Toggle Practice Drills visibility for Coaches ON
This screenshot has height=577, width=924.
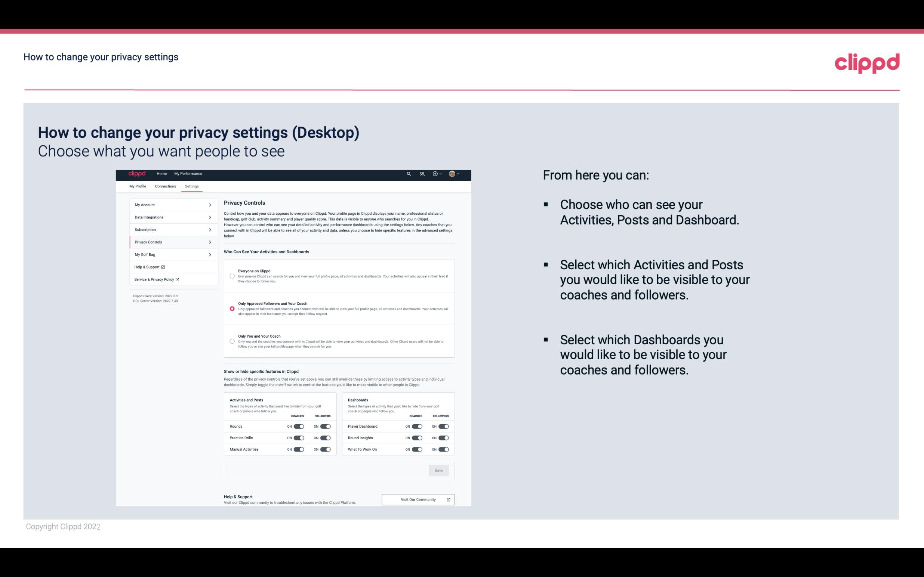click(299, 437)
